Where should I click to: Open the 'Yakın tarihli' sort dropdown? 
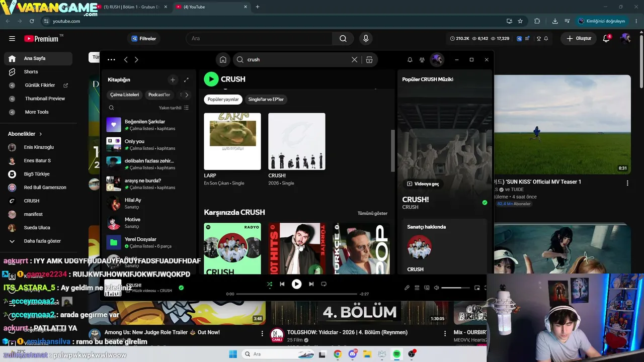coord(174,108)
